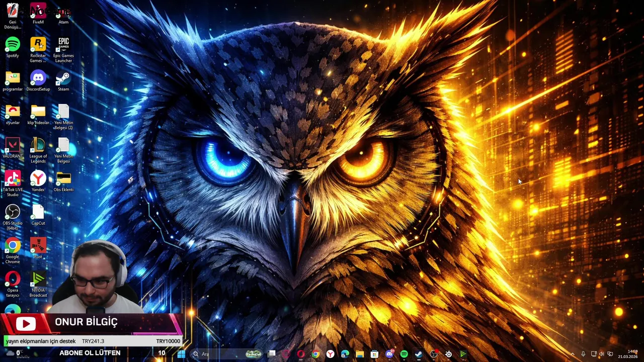
Task: Open the Opera tarayıcı desktop shortcut
Action: [13, 284]
